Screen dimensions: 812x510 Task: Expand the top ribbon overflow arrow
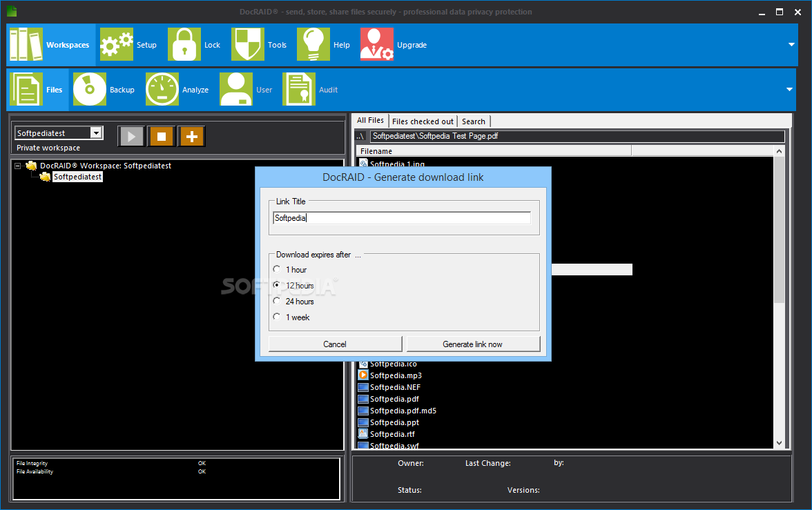pyautogui.click(x=791, y=45)
